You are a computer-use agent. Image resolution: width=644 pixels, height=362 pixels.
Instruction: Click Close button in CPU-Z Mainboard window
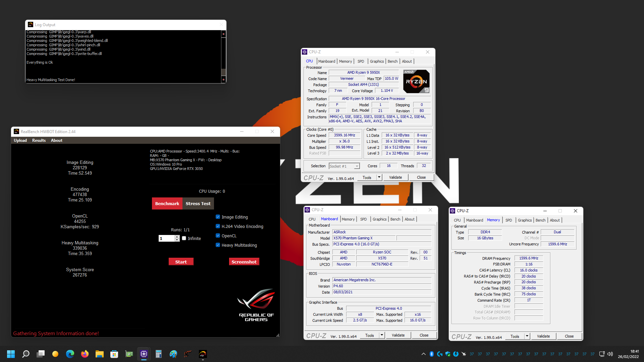[424, 335]
